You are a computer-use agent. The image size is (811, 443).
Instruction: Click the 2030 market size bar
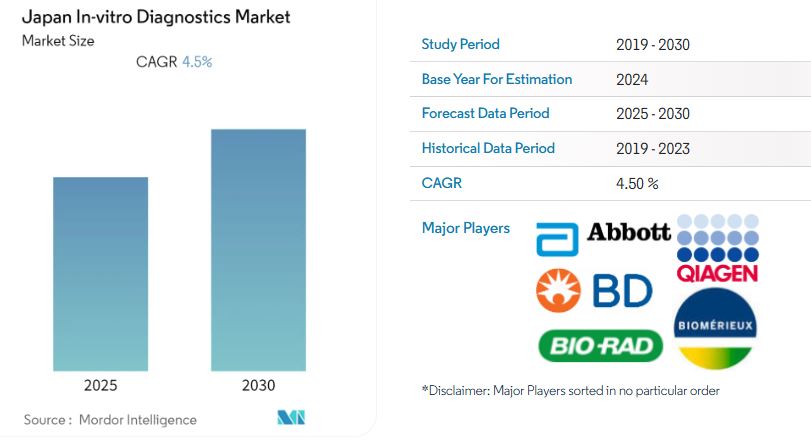258,250
